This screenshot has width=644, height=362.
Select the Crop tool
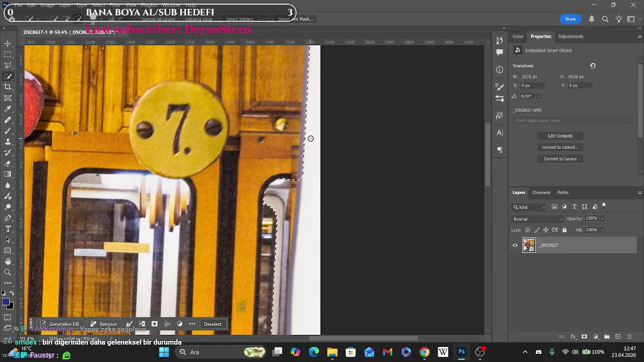tap(8, 87)
